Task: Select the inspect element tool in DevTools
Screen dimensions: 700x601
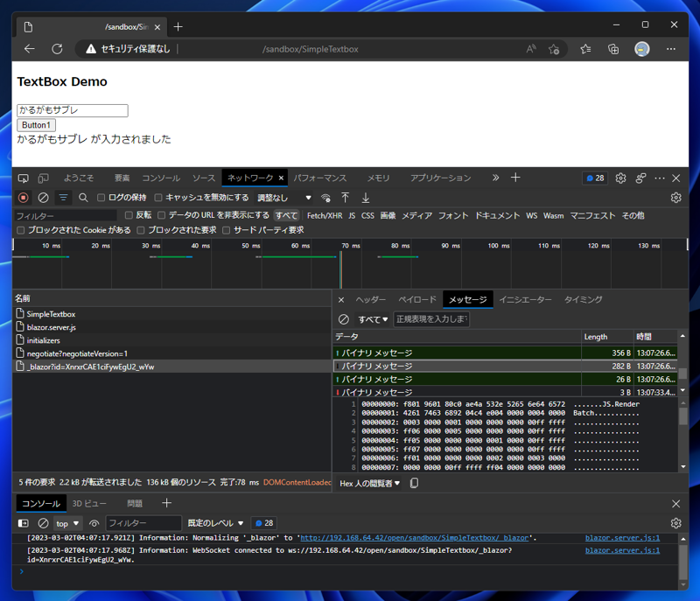Action: (x=24, y=178)
